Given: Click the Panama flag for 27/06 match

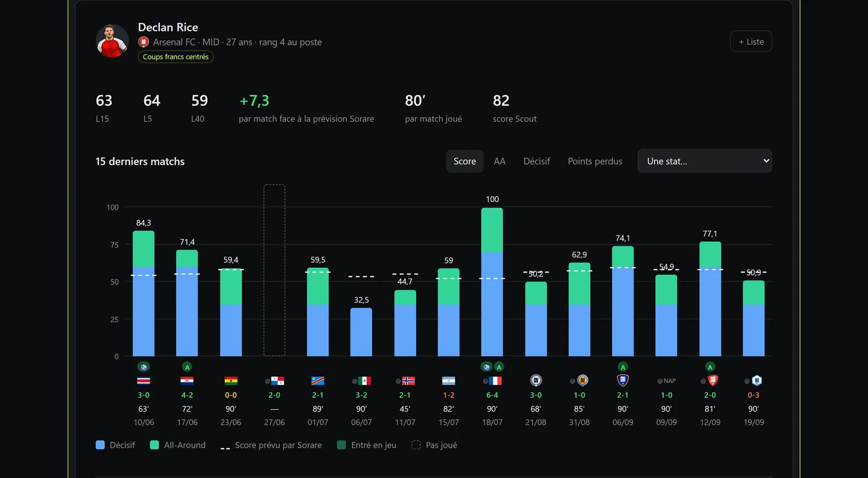Looking at the screenshot, I should 278,381.
